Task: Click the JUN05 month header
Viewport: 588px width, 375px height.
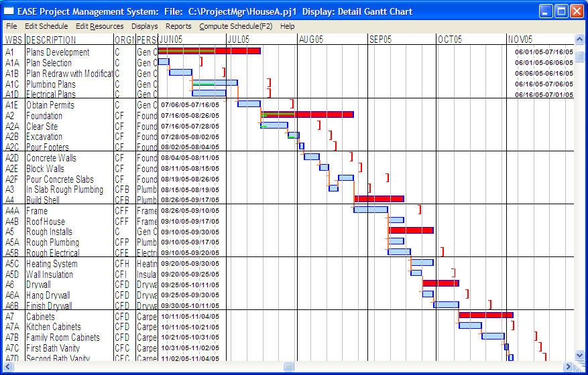Action: click(x=170, y=40)
